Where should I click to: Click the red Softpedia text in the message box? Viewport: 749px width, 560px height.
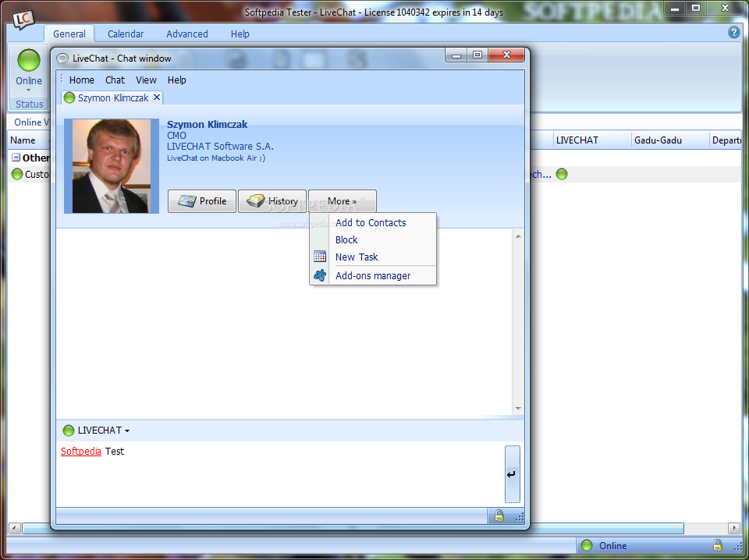pos(80,452)
